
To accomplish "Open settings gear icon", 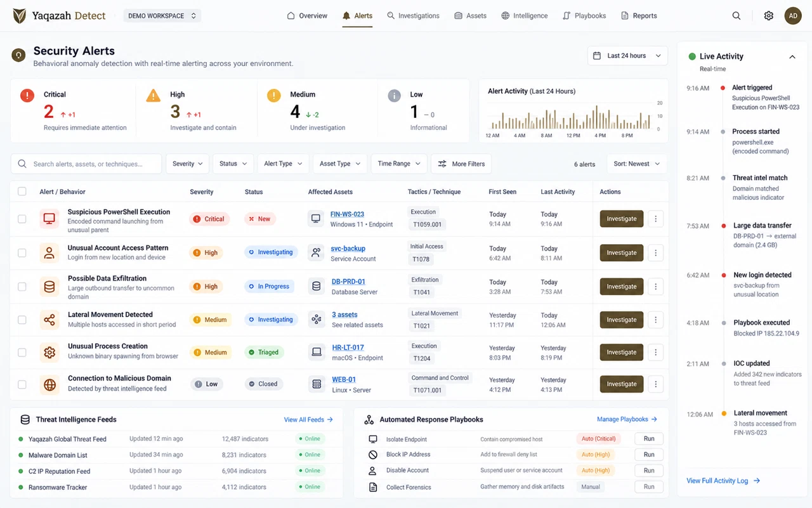I will pyautogui.click(x=769, y=16).
